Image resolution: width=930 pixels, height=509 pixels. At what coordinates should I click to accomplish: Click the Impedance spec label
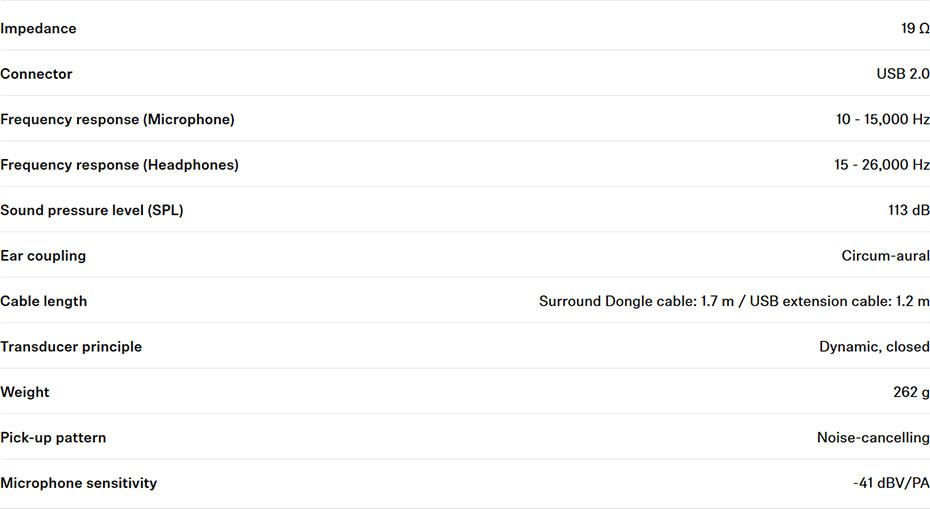click(x=38, y=28)
